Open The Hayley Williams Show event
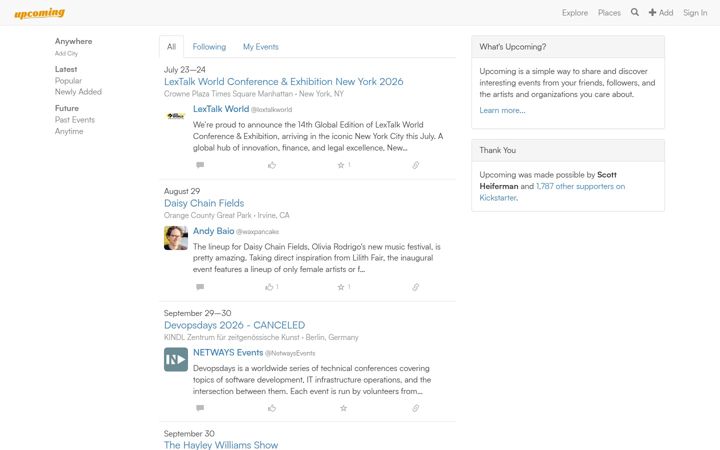The height and width of the screenshot is (450, 720). 221,445
